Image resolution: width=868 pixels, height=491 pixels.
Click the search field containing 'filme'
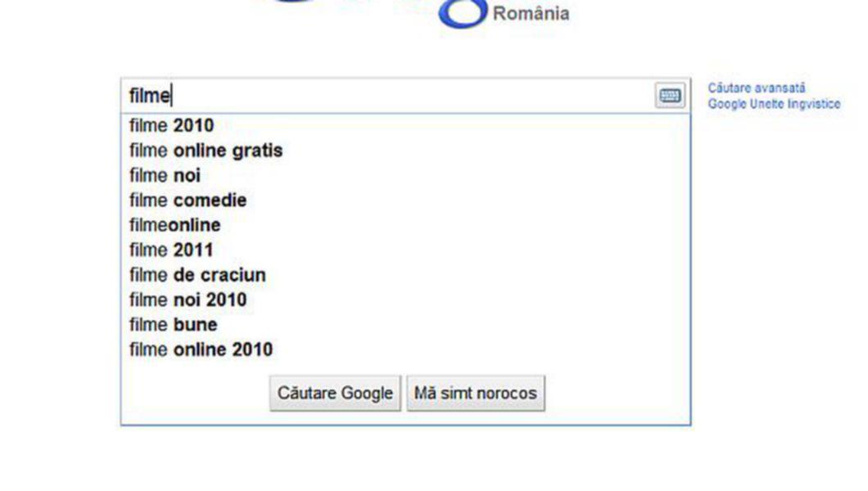click(405, 96)
